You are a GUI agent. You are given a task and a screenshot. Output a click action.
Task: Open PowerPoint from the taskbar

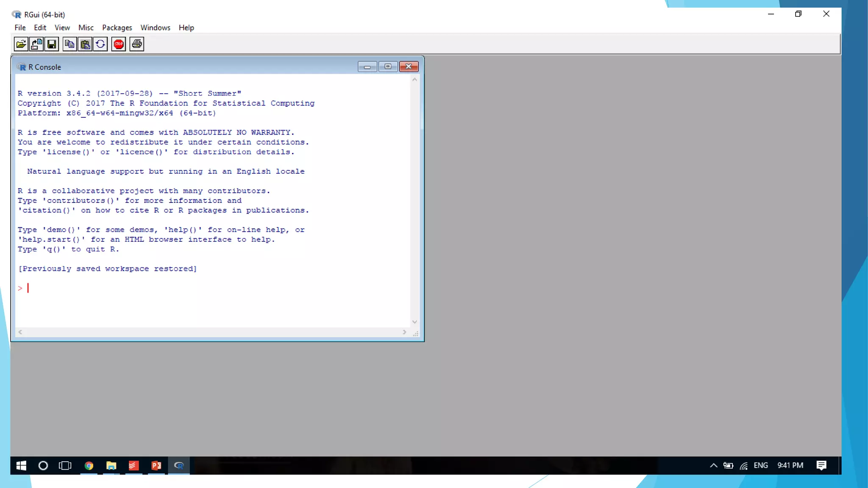click(156, 466)
